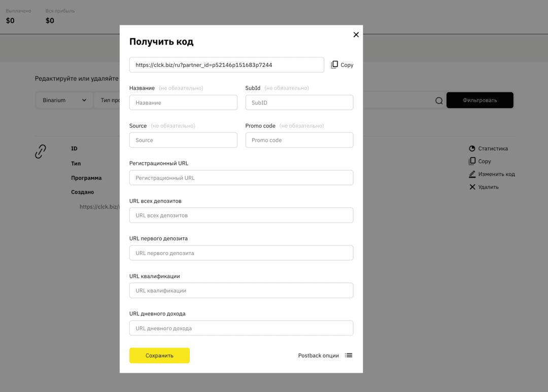The height and width of the screenshot is (392, 548).
Task: Open Postback опции list icon
Action: (x=349, y=355)
